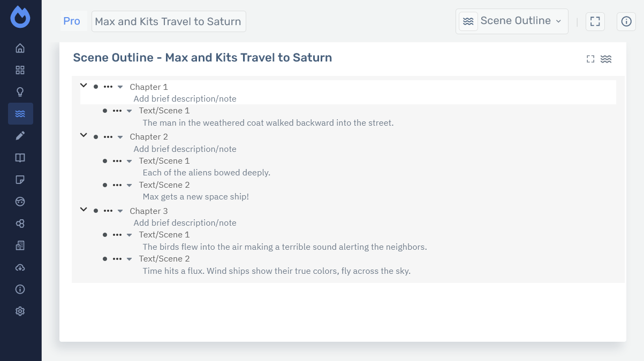Open the dashboard grid icon
Image resolution: width=644 pixels, height=361 pixels.
(x=20, y=70)
